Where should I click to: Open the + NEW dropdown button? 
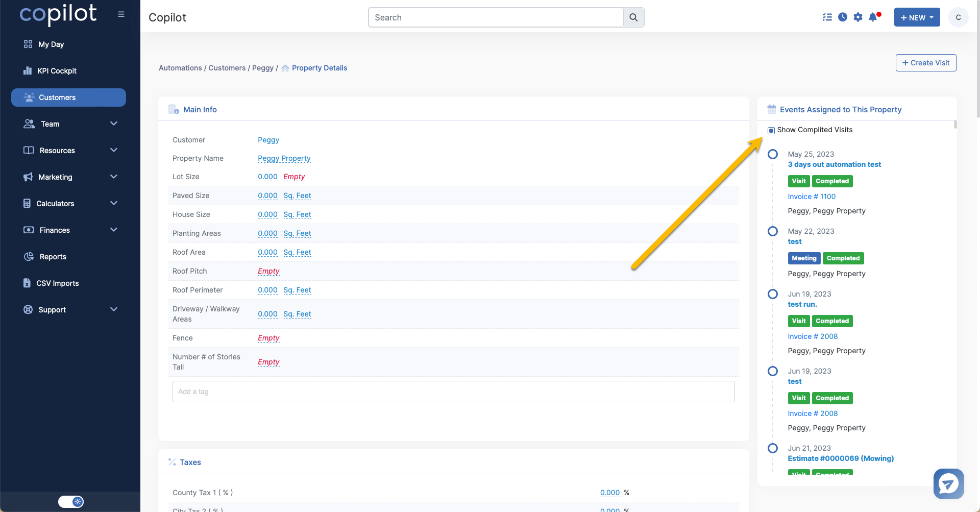pyautogui.click(x=917, y=17)
